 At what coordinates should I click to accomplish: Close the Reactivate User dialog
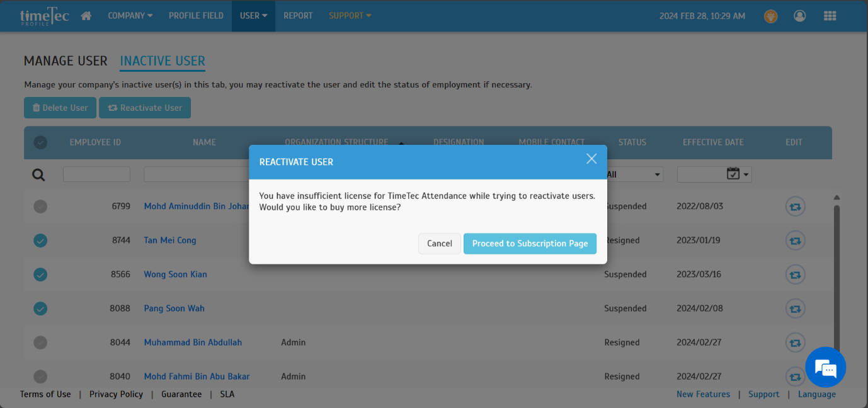(591, 159)
